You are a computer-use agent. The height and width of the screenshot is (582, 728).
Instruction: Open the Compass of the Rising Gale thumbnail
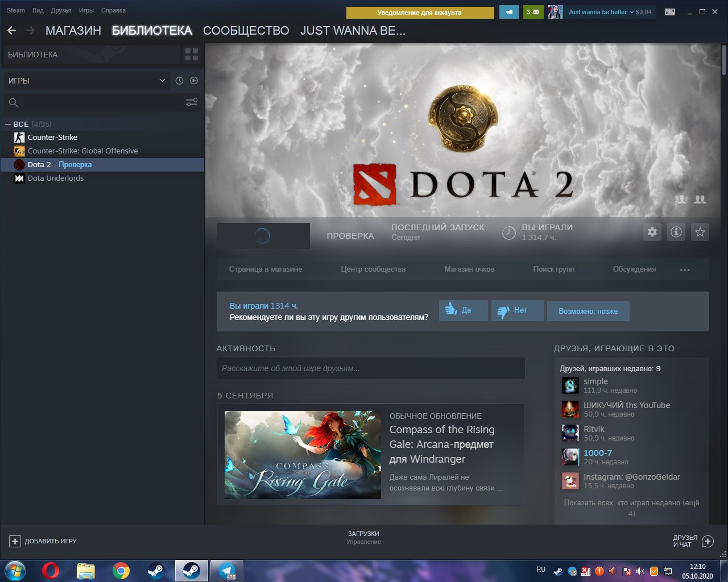click(303, 455)
